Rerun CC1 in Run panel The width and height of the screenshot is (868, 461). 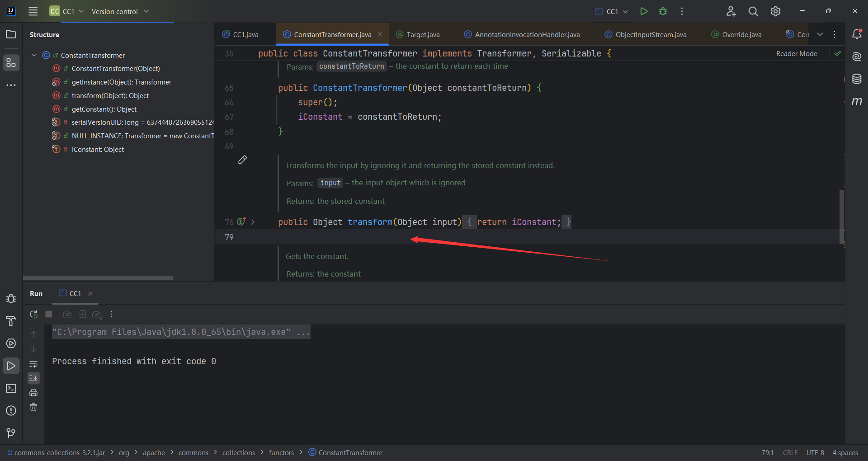[33, 314]
